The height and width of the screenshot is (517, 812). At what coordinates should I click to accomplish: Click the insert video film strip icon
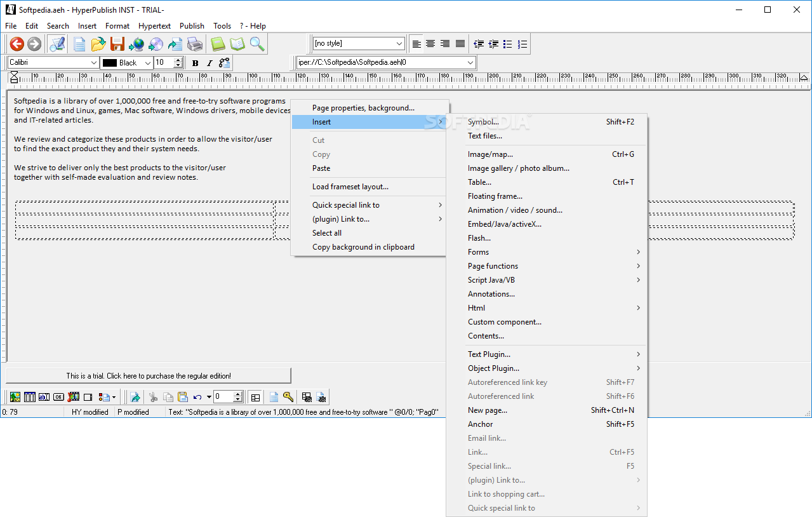point(74,397)
